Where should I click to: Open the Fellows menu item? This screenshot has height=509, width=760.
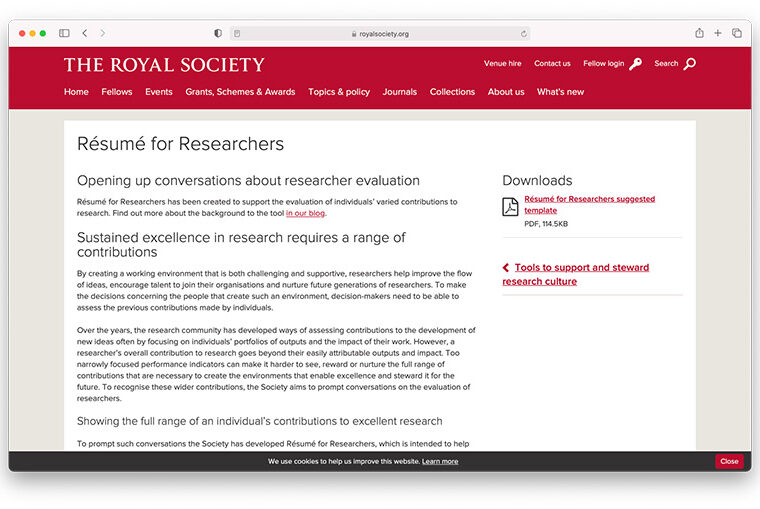coord(116,92)
